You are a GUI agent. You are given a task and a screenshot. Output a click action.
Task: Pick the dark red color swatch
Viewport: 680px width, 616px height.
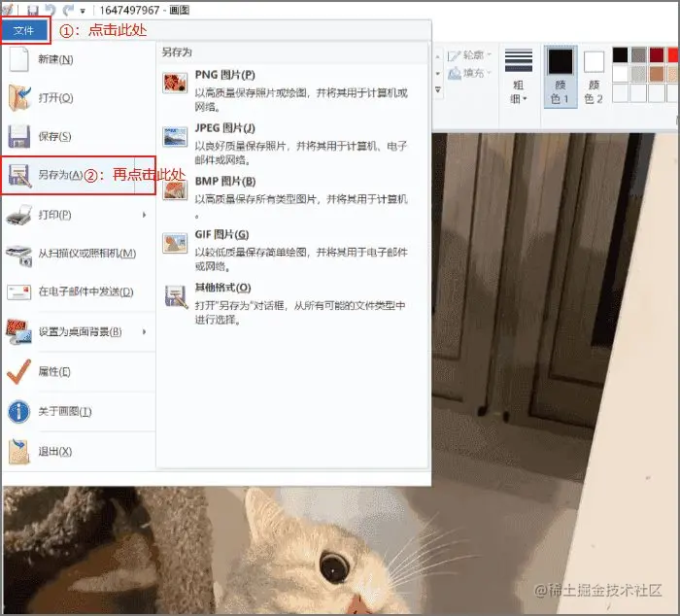(657, 55)
